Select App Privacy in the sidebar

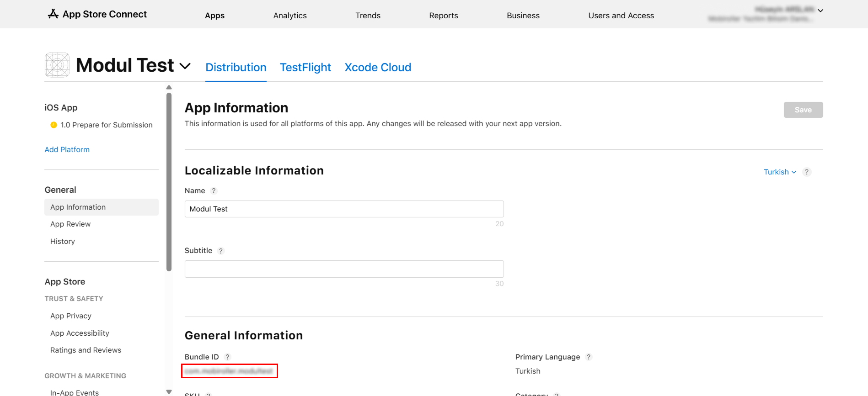pyautogui.click(x=71, y=316)
